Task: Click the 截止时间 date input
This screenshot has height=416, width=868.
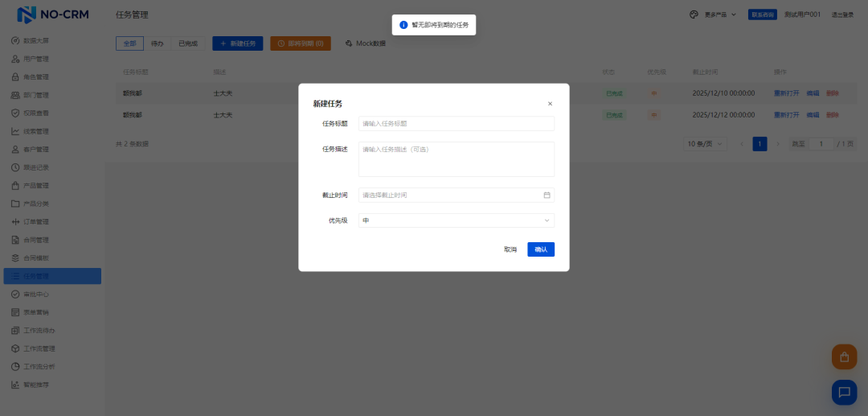Action: click(457, 195)
